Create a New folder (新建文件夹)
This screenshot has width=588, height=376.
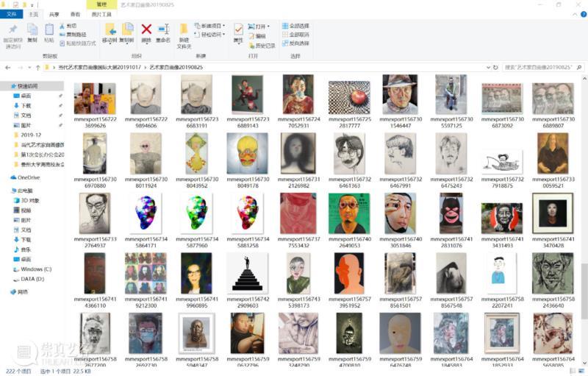point(184,36)
